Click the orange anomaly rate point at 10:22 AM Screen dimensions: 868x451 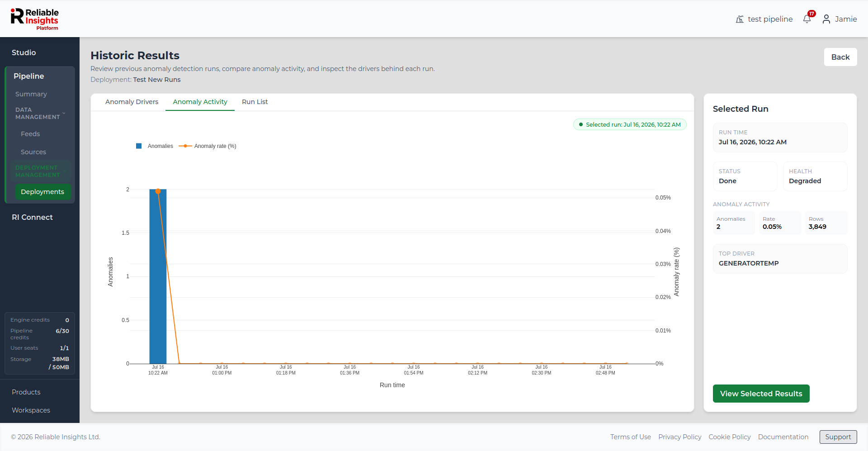click(x=158, y=191)
